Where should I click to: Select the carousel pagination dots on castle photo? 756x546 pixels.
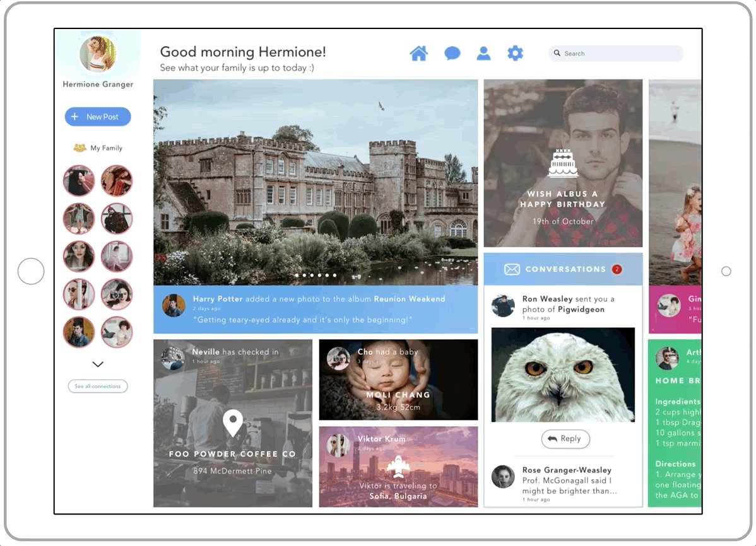[x=316, y=276]
